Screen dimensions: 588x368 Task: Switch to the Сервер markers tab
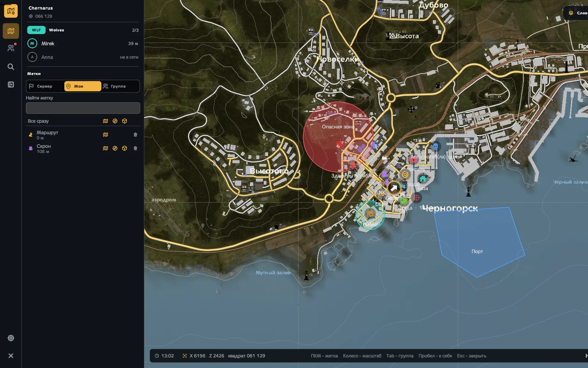45,86
